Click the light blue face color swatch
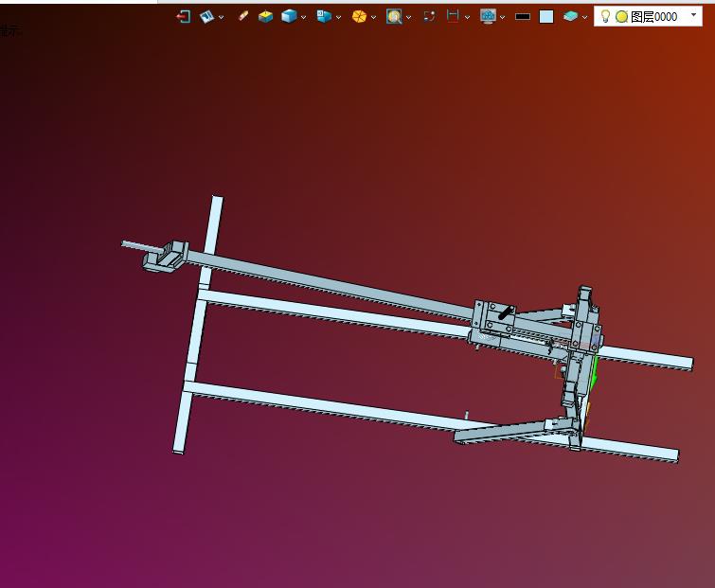Viewport: 715px width, 588px height. coord(546,17)
